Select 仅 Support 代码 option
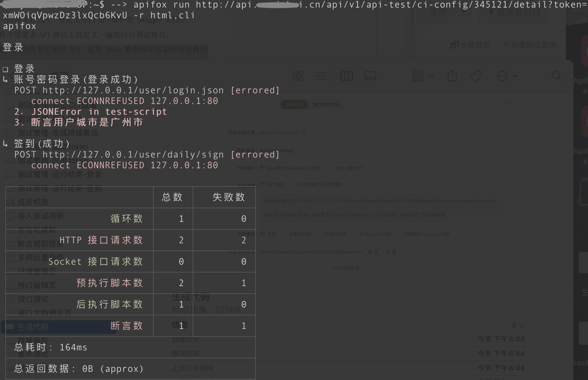588x380 pixels. pyautogui.click(x=353, y=234)
